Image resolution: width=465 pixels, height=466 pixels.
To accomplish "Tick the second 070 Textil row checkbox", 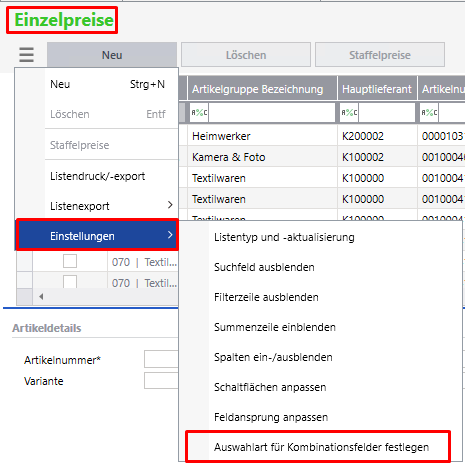I will [70, 282].
